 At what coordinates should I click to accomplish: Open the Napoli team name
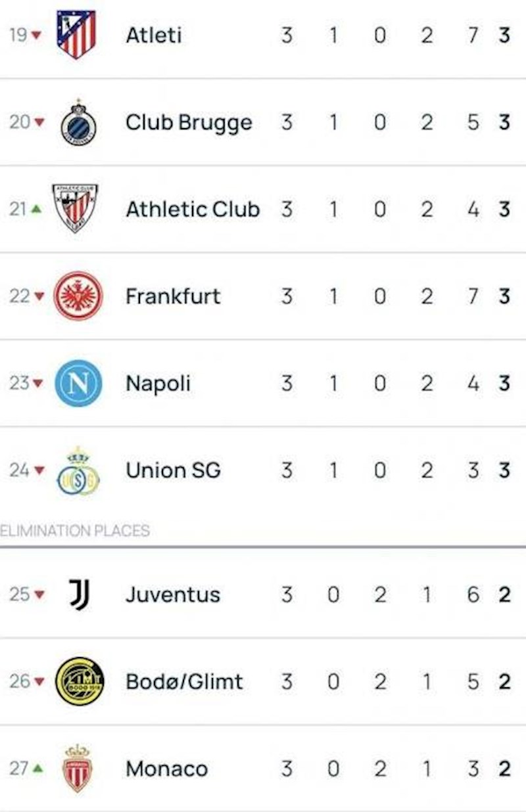[158, 383]
